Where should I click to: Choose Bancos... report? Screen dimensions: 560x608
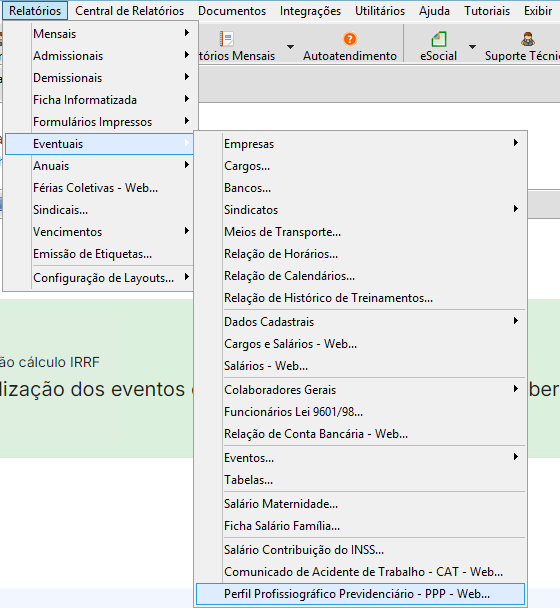point(360,188)
